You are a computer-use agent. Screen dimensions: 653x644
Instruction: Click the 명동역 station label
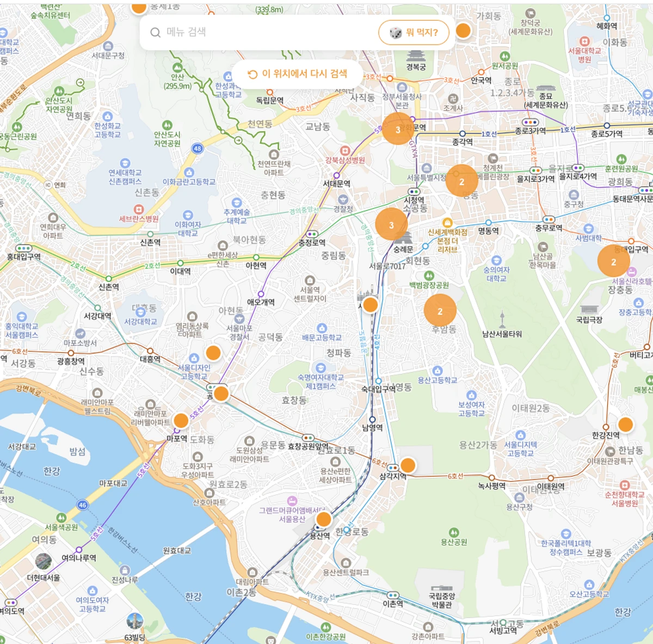pos(488,231)
